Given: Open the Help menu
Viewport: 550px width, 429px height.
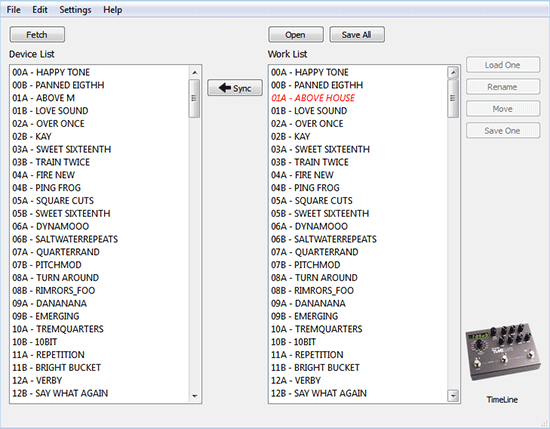Looking at the screenshot, I should click(x=113, y=9).
